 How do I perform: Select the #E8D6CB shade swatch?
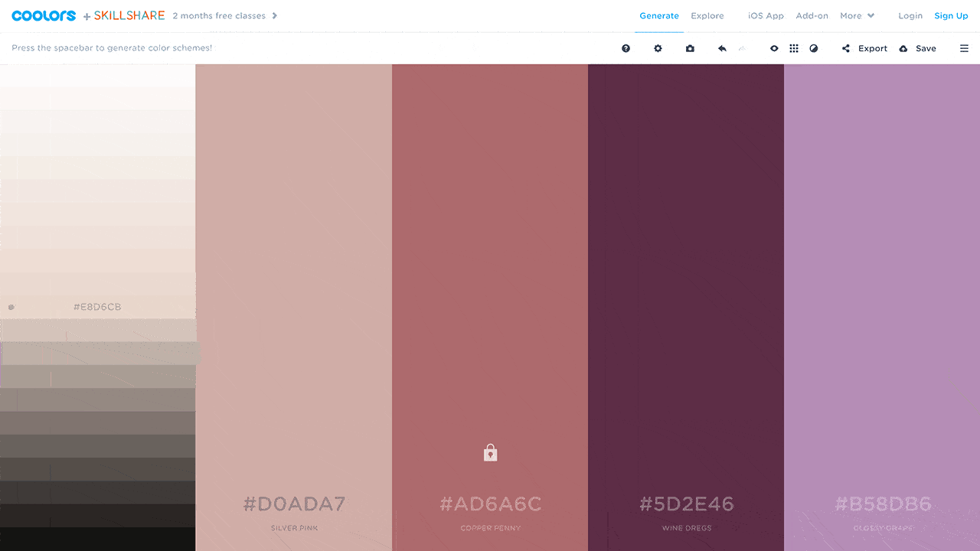click(97, 307)
